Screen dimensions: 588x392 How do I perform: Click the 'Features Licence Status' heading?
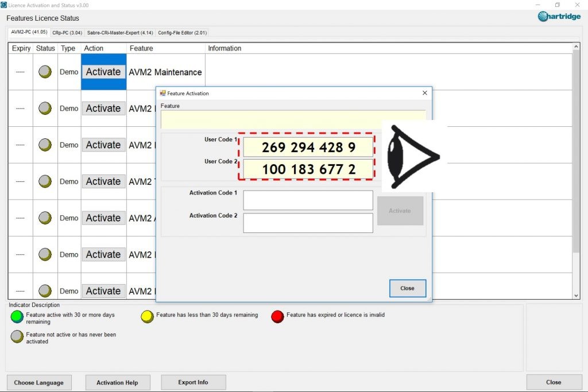tap(42, 18)
